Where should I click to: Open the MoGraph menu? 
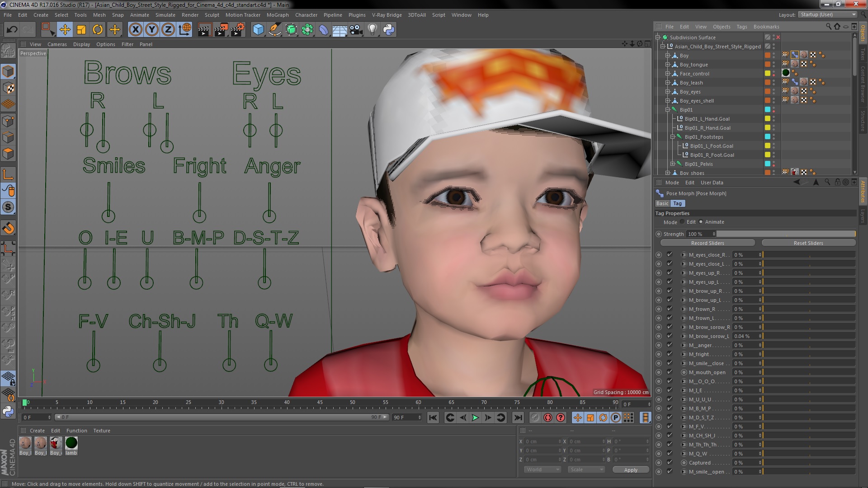278,15
